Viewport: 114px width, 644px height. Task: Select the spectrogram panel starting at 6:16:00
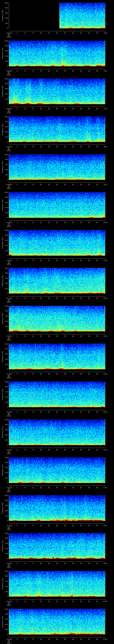(x=57, y=470)
